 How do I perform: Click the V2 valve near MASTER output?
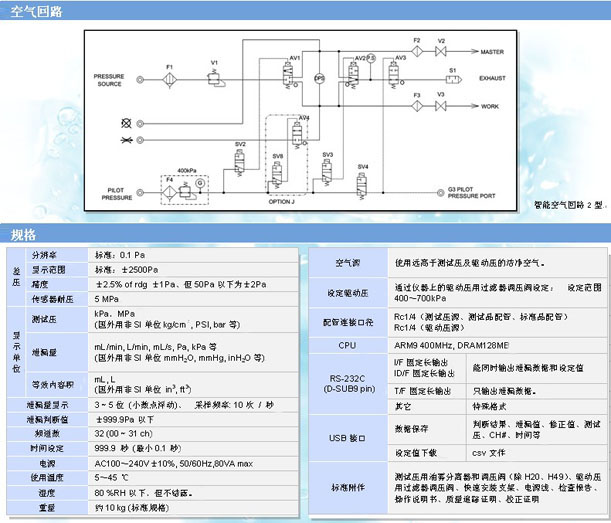point(440,50)
